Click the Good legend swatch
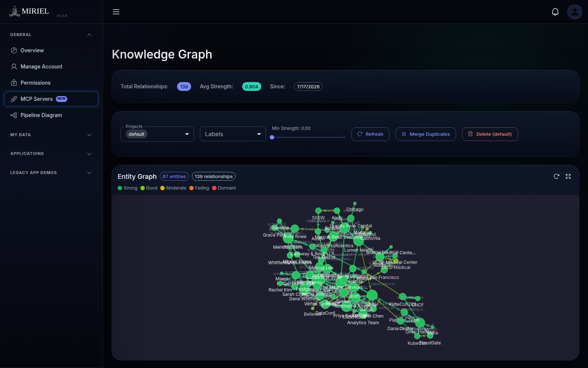Viewport: 588px width, 368px height. (143, 188)
